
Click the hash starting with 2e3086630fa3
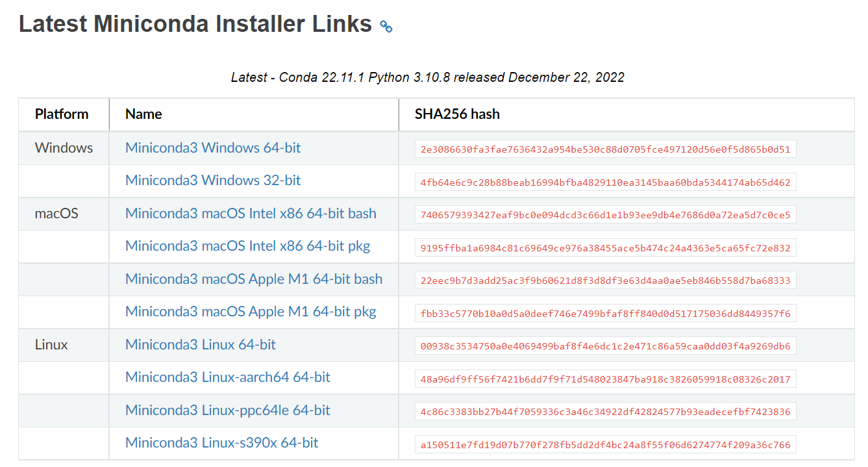pos(606,149)
